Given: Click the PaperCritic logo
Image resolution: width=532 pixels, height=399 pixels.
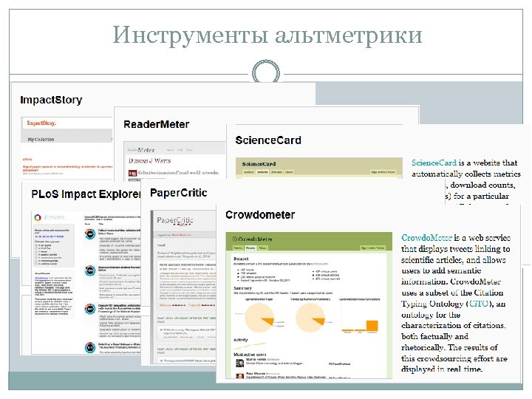Looking at the screenshot, I should pos(175,221).
